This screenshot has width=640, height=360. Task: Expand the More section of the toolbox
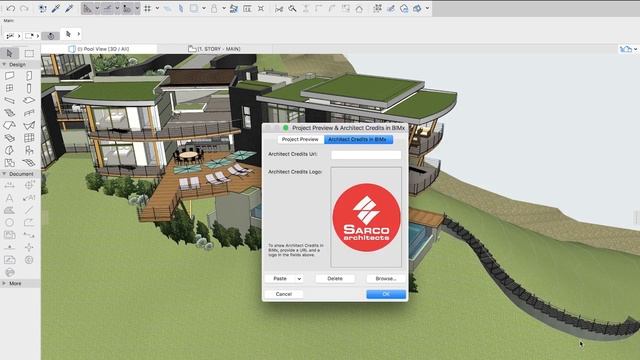pos(4,283)
